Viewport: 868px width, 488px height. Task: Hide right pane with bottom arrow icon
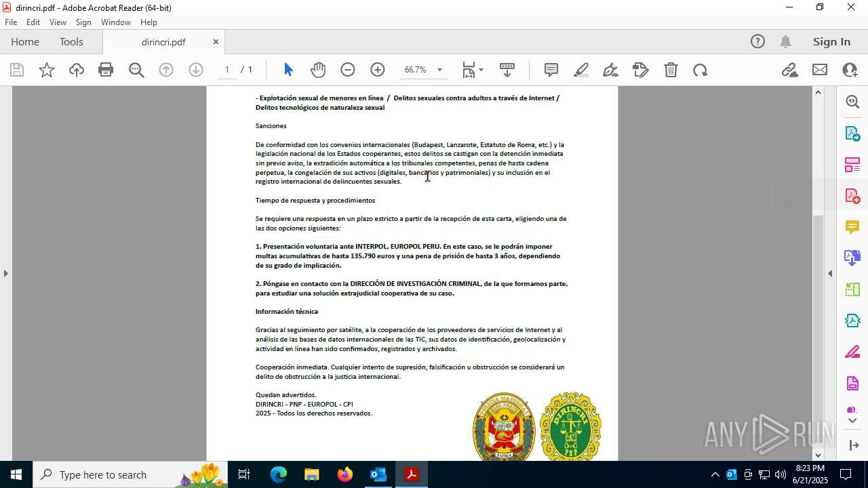pyautogui.click(x=852, y=445)
